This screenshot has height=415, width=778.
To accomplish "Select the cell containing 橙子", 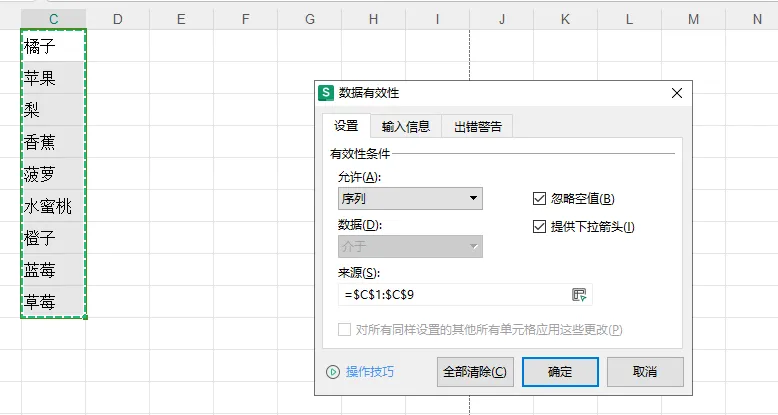I will pyautogui.click(x=54, y=238).
